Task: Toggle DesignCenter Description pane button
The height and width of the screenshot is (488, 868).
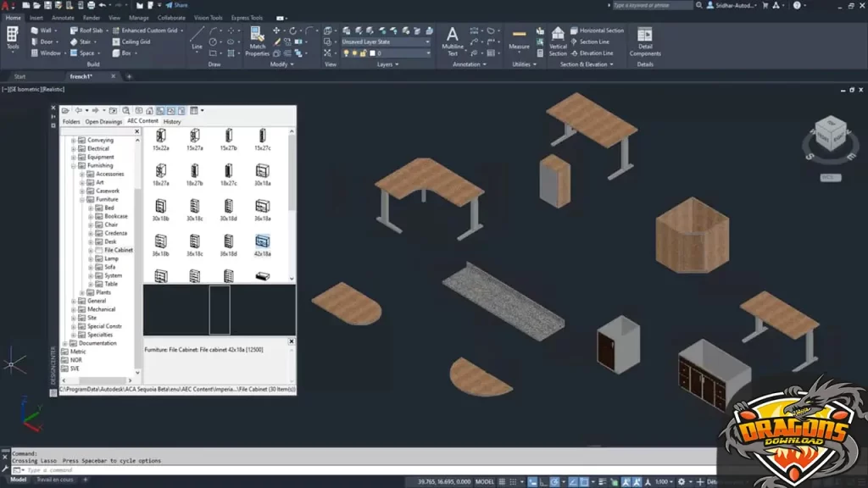Action: click(x=181, y=111)
